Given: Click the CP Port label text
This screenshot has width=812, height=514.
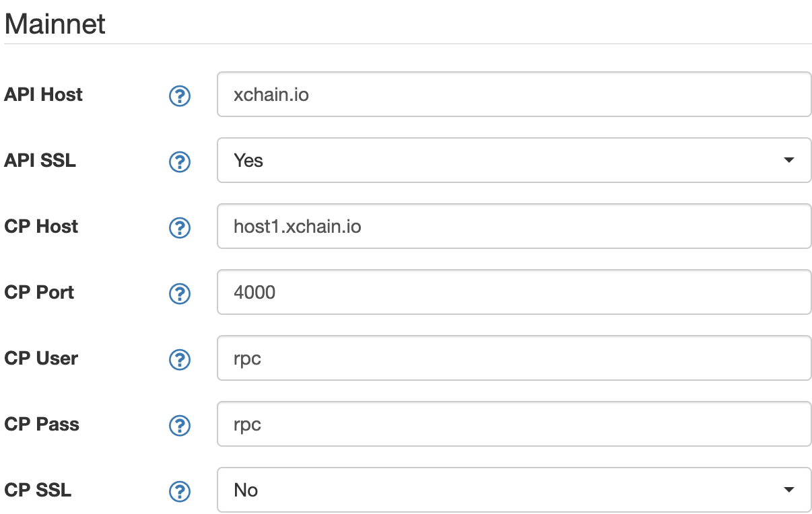Looking at the screenshot, I should 39,293.
